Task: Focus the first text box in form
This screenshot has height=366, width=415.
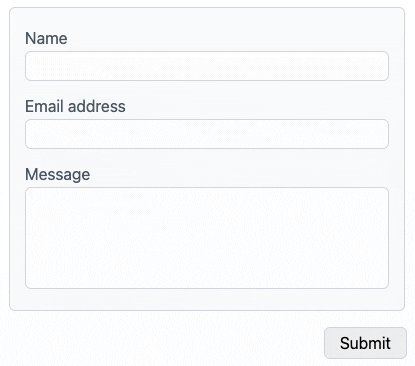Action: (x=207, y=66)
